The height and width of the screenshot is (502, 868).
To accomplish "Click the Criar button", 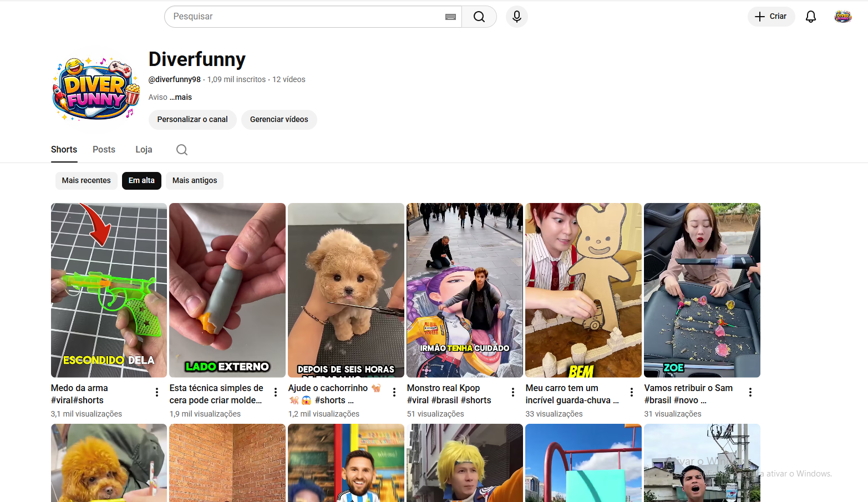I will pos(771,17).
